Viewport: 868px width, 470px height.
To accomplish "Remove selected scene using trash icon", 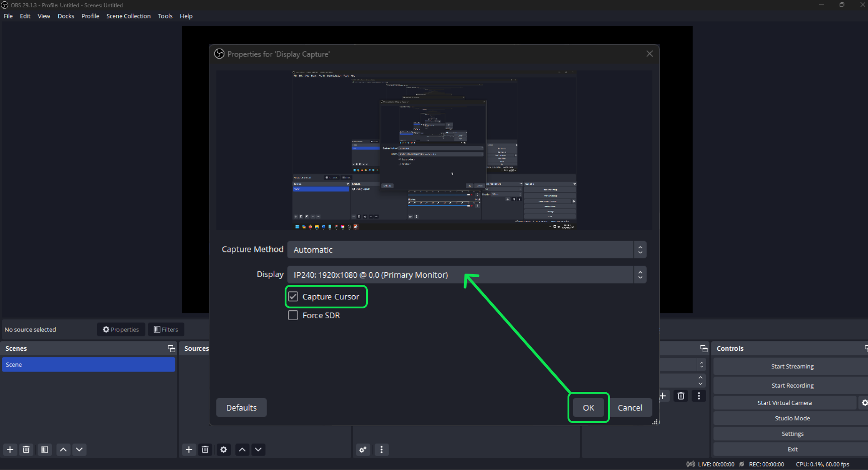I will [26, 449].
